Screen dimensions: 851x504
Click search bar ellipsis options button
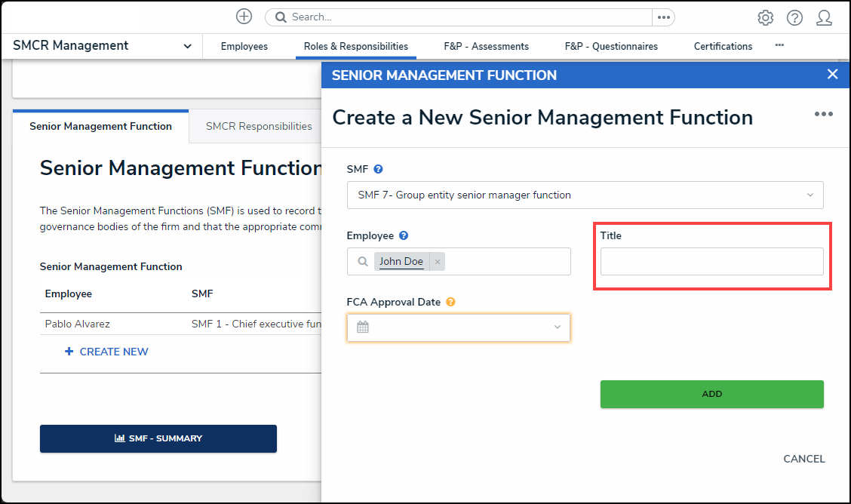tap(663, 17)
